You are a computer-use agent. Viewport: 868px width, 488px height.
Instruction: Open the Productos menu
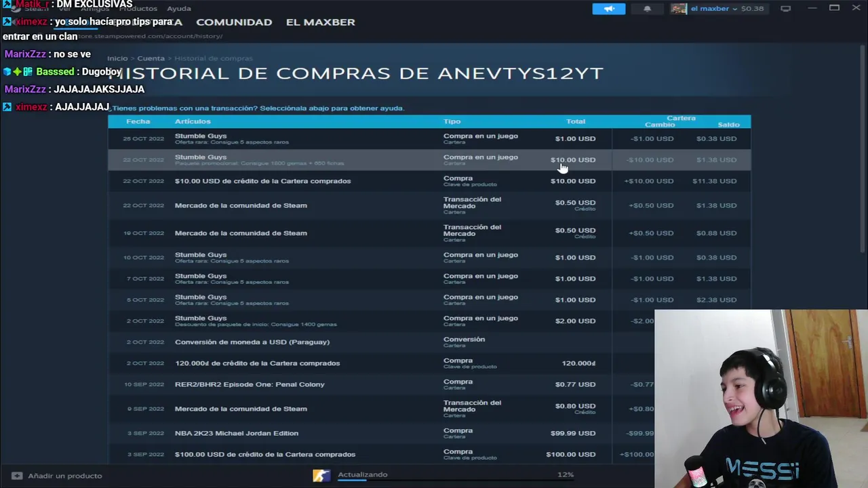click(x=138, y=9)
